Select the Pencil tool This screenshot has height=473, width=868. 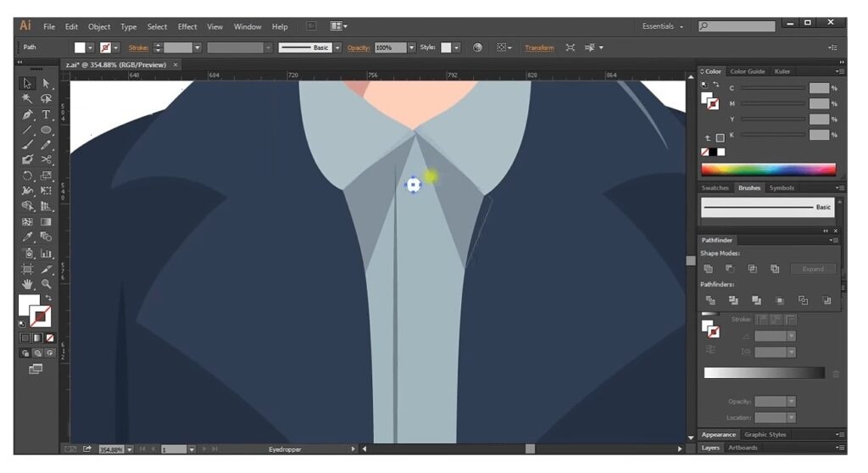pyautogui.click(x=46, y=145)
